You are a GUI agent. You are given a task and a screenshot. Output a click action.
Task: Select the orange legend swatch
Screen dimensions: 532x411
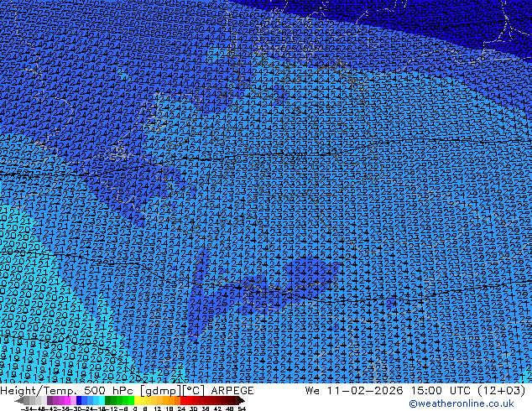coord(172,401)
